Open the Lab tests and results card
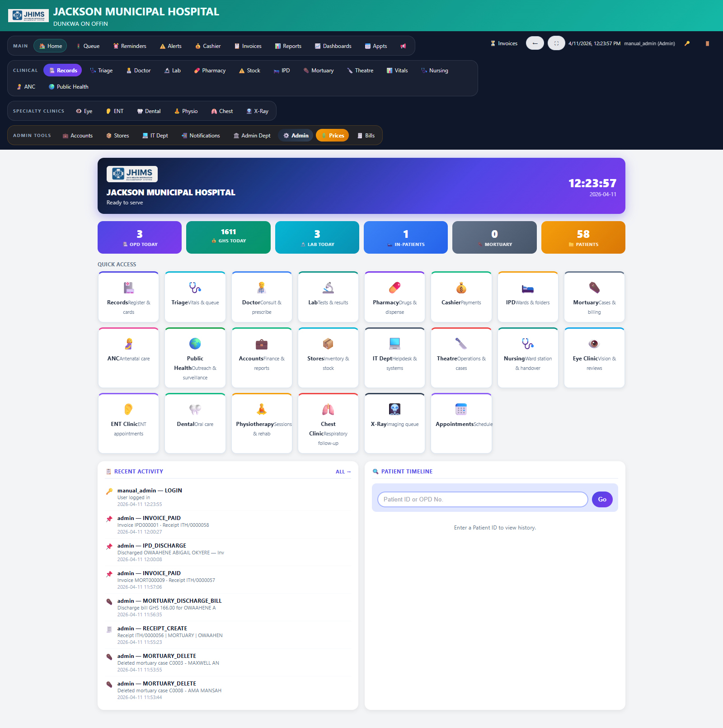Viewport: 723px width, 728px height. tap(328, 297)
